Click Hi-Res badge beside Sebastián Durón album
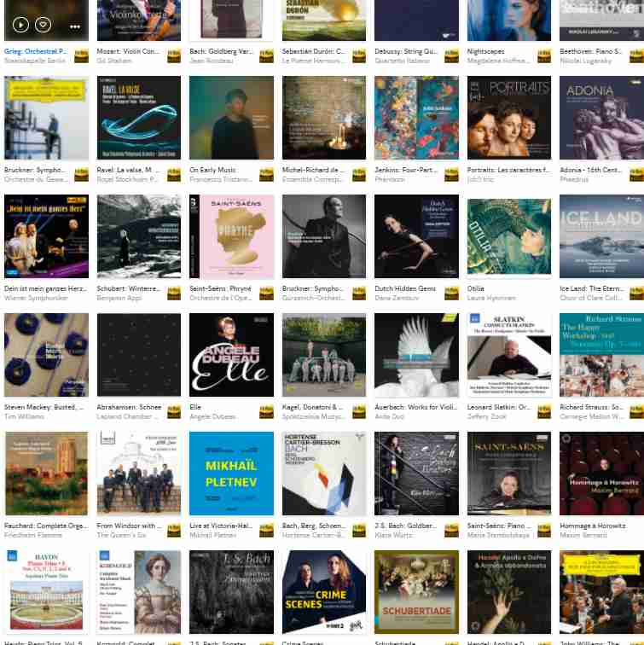The height and width of the screenshot is (645, 644). [359, 56]
